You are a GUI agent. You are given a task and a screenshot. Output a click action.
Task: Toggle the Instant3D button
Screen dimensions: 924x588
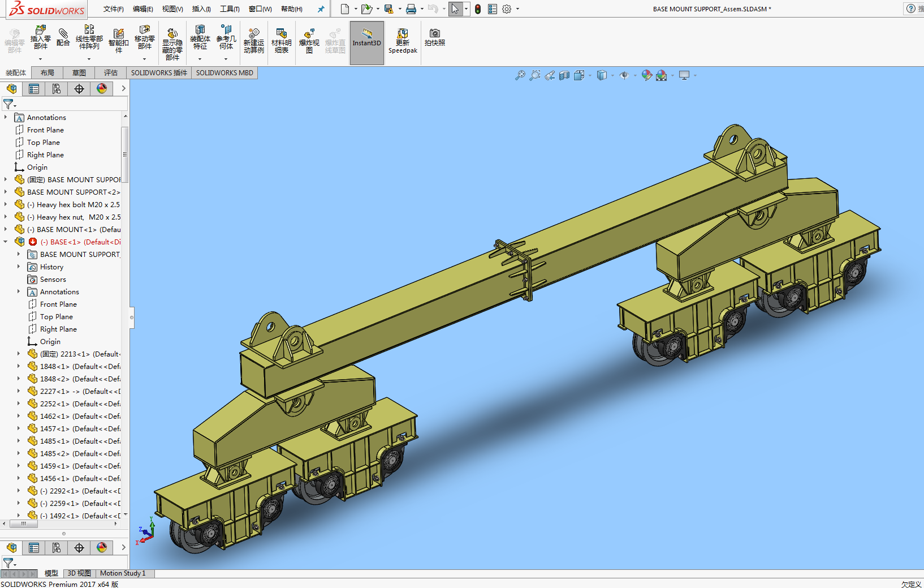click(x=366, y=42)
